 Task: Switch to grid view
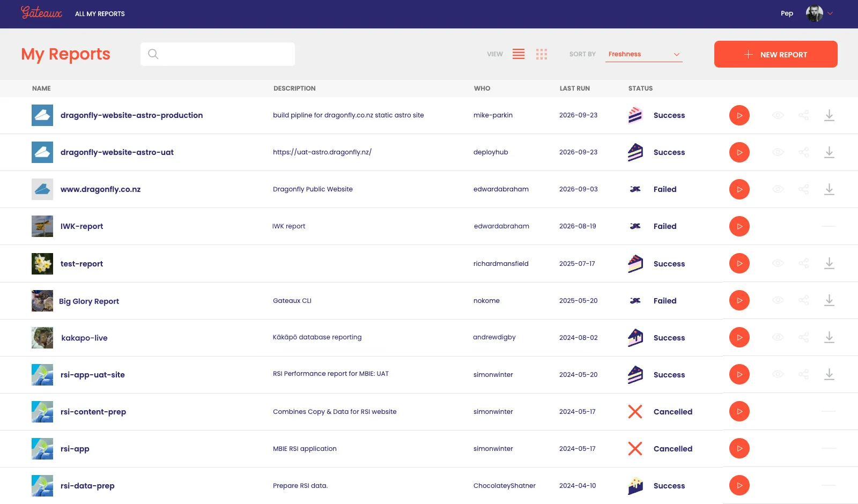[542, 54]
